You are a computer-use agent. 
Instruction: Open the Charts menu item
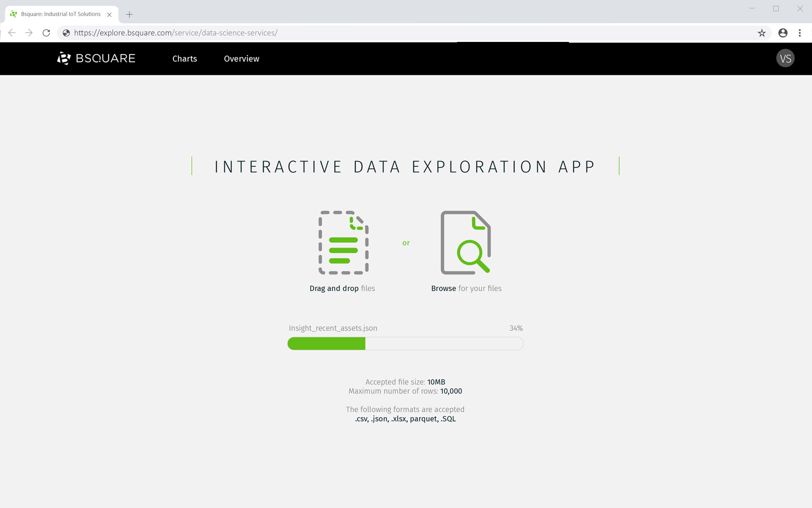pos(184,59)
